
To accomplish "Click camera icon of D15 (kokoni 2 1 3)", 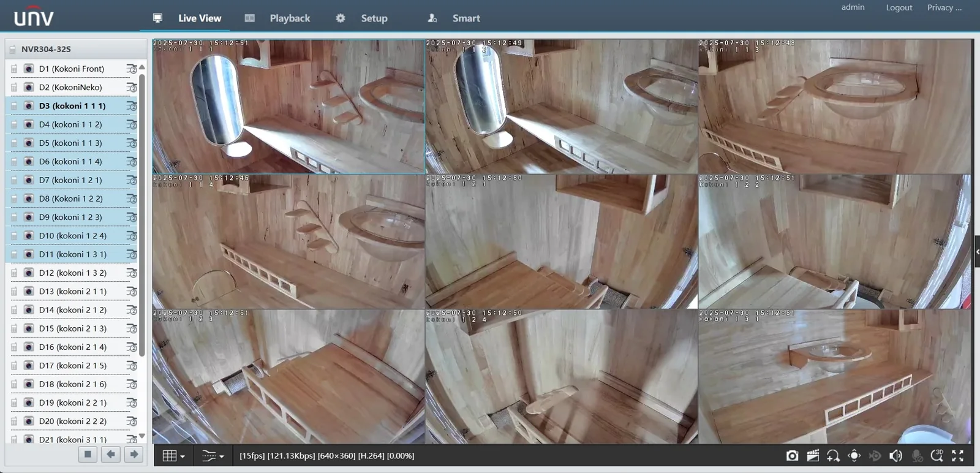I will pyautogui.click(x=28, y=328).
